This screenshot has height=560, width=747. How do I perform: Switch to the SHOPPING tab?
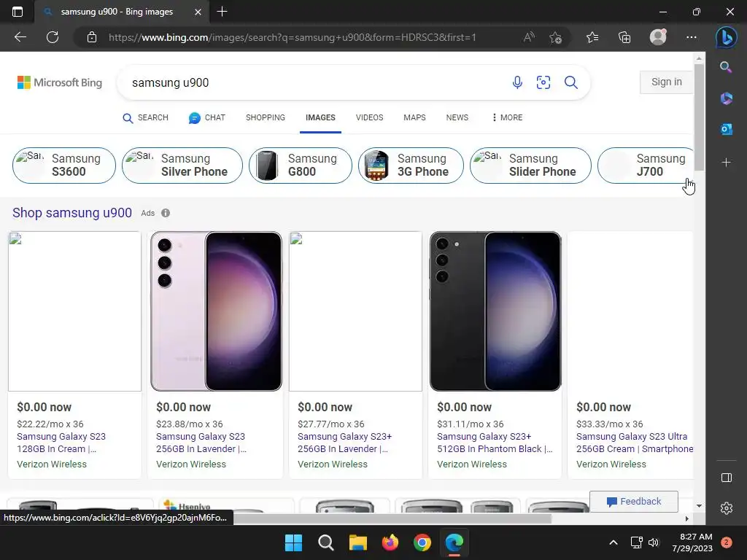click(266, 117)
